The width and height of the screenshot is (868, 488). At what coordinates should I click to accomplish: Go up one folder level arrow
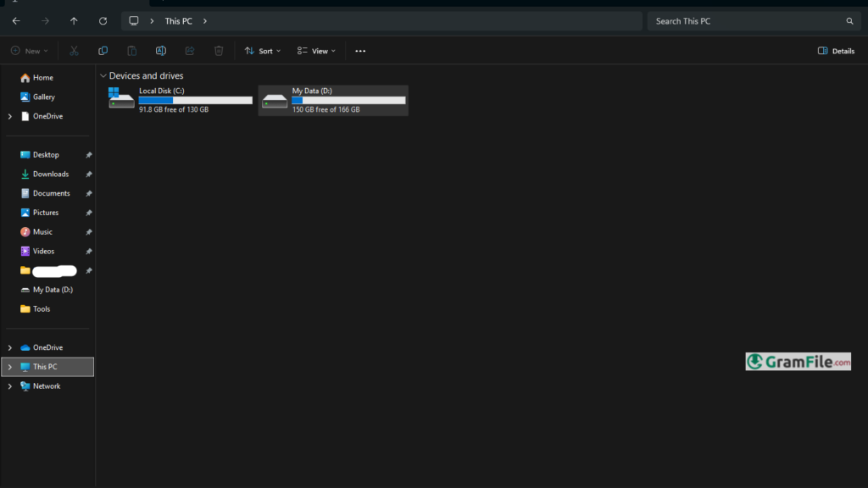pyautogui.click(x=74, y=21)
